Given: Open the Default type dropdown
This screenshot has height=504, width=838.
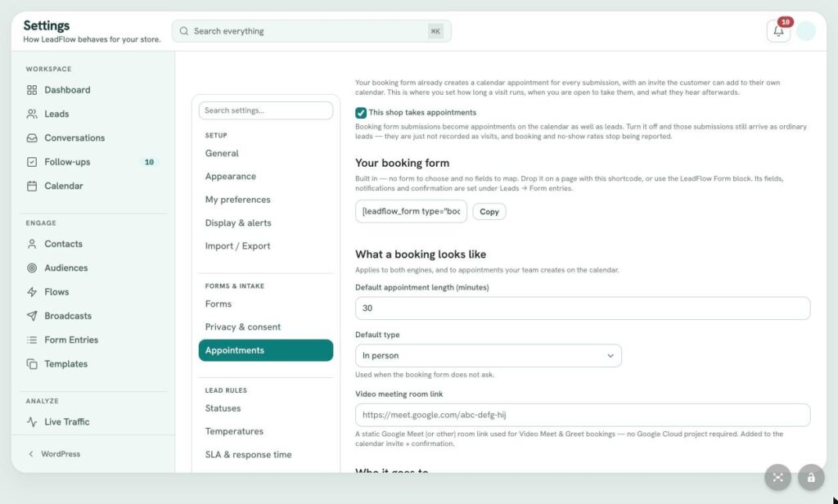Looking at the screenshot, I should click(x=488, y=355).
